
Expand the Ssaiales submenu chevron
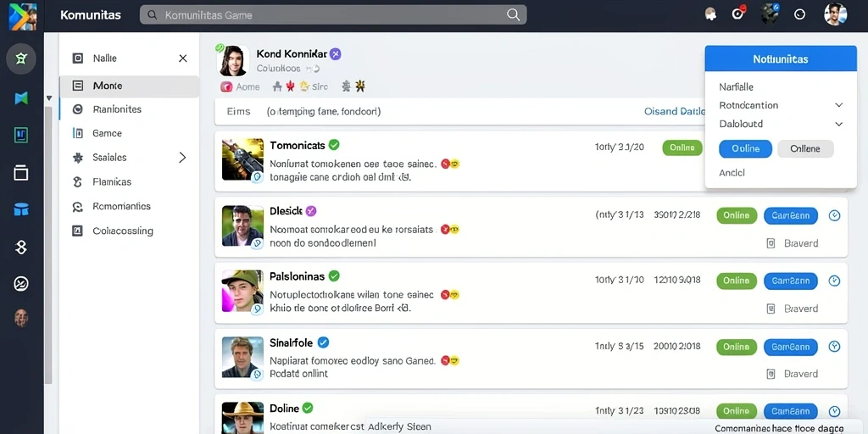click(x=182, y=158)
